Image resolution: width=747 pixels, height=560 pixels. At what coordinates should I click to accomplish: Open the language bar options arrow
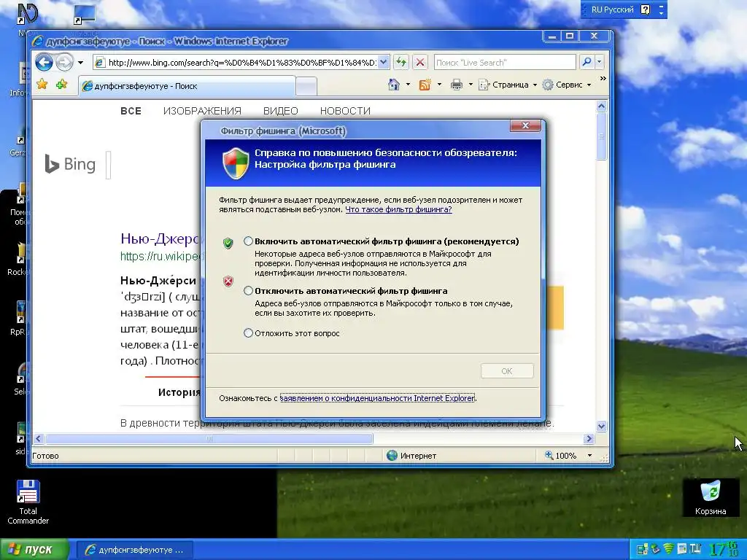[x=661, y=13]
